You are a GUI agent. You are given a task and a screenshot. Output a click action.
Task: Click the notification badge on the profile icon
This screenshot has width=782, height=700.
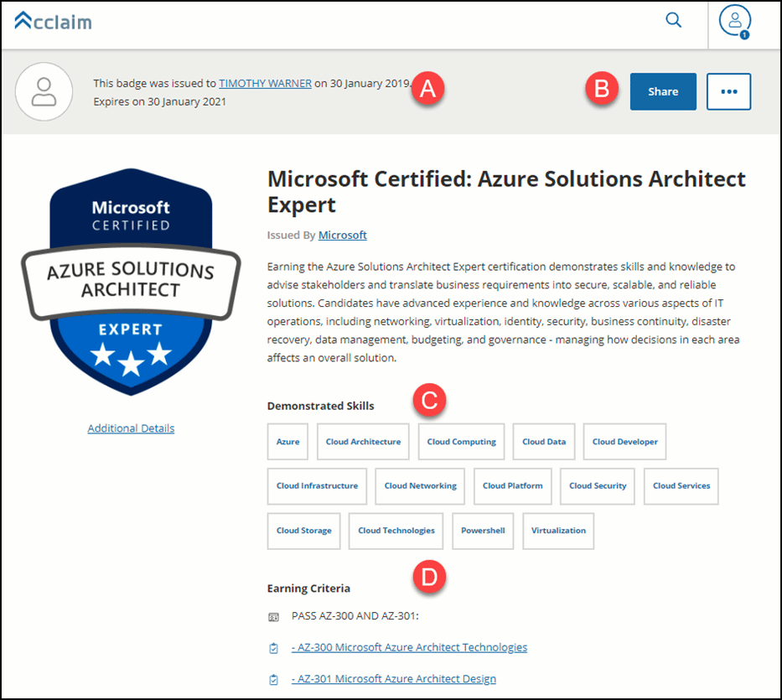pos(745,33)
